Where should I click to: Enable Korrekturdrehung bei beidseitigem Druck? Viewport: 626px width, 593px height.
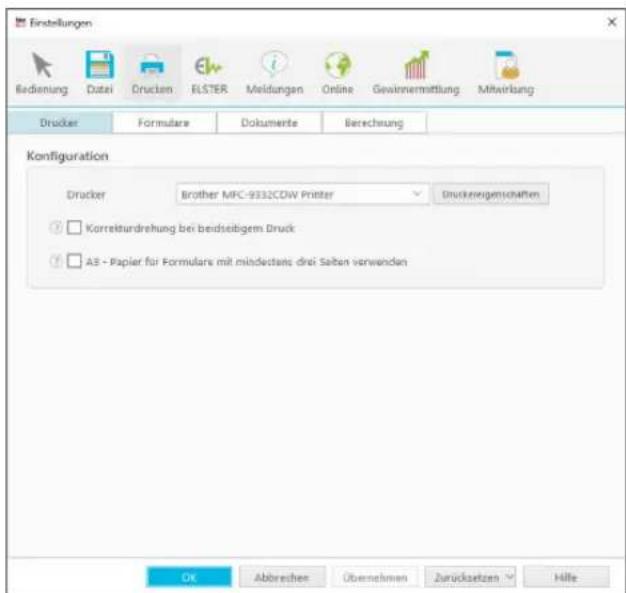click(74, 228)
